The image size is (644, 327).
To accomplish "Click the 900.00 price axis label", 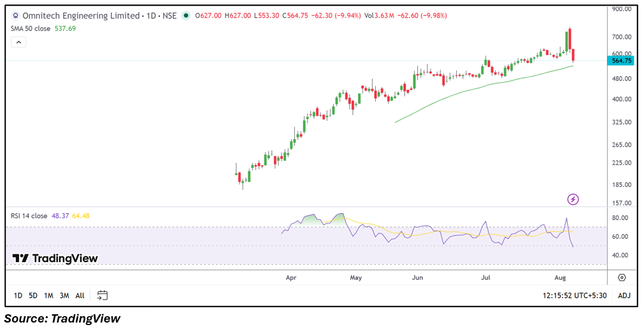I will pyautogui.click(x=622, y=9).
